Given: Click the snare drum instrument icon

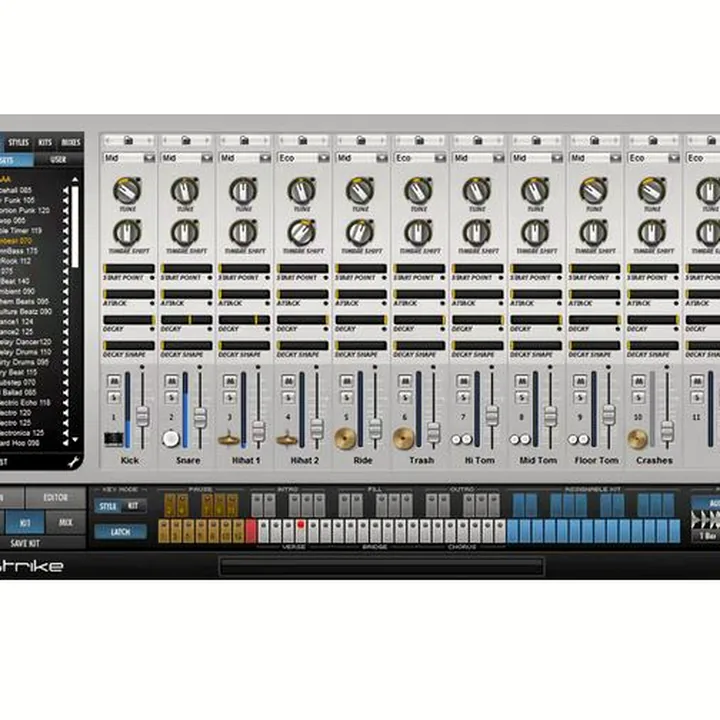Looking at the screenshot, I should (x=171, y=439).
